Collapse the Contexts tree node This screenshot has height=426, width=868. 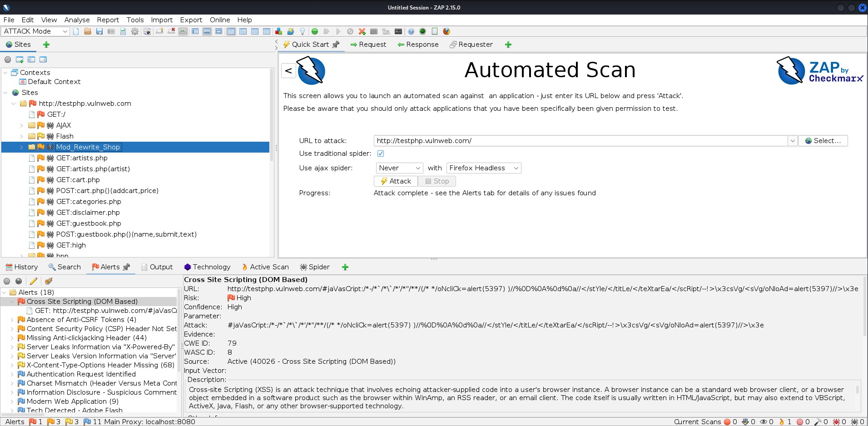5,73
